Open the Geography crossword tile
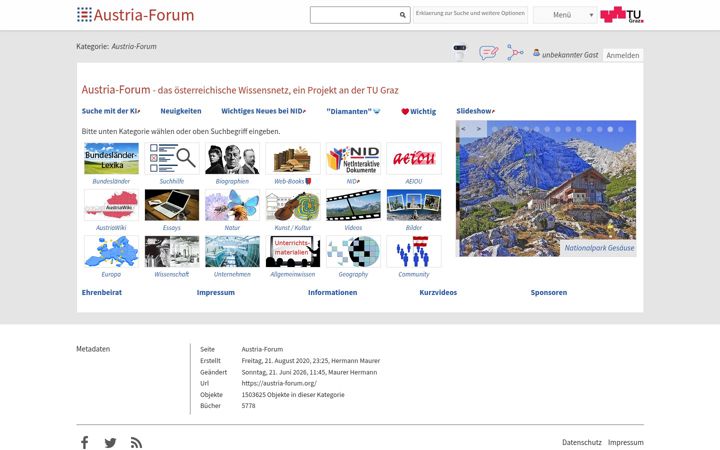The width and height of the screenshot is (720, 450). (x=353, y=251)
